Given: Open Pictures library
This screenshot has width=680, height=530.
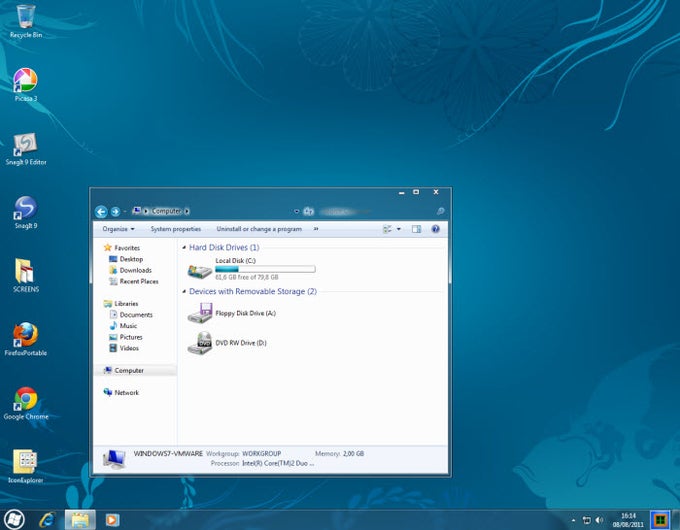Looking at the screenshot, I should pyautogui.click(x=131, y=337).
